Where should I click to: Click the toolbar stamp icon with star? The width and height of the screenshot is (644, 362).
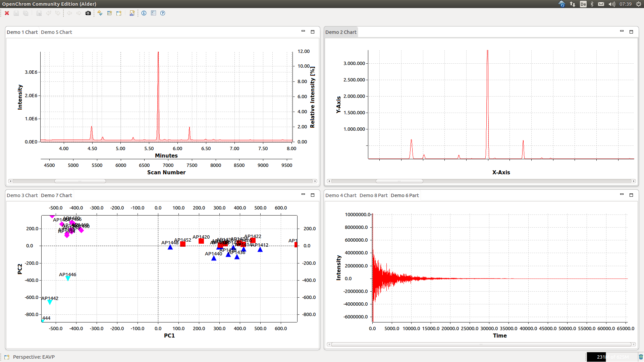point(132,13)
